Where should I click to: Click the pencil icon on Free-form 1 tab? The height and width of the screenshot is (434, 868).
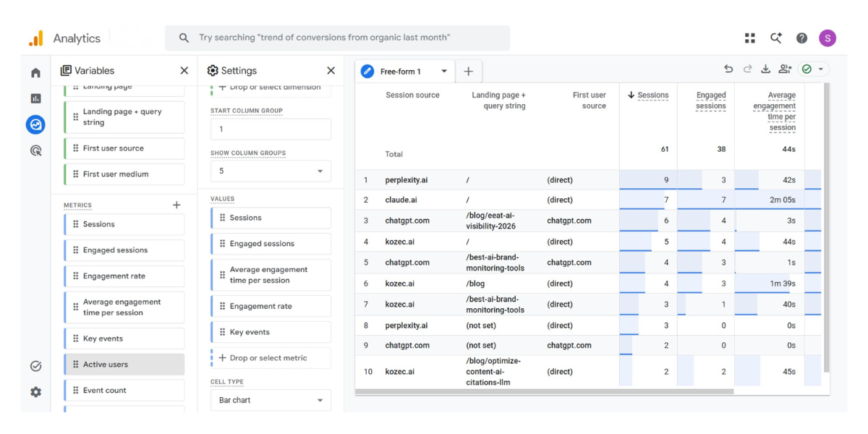click(367, 72)
